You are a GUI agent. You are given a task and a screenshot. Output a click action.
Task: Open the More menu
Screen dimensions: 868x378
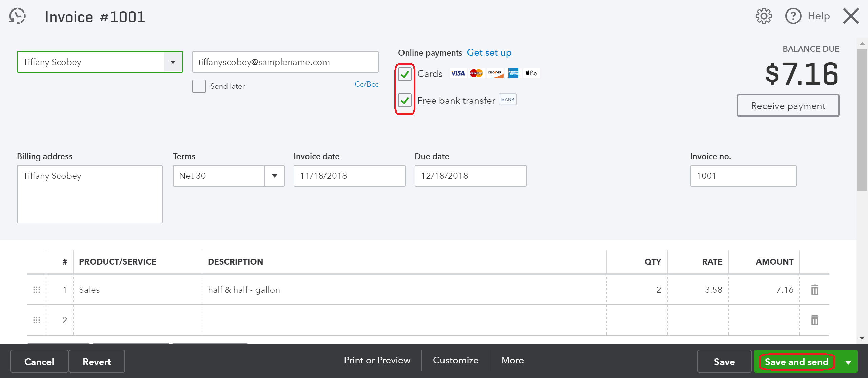pos(512,360)
